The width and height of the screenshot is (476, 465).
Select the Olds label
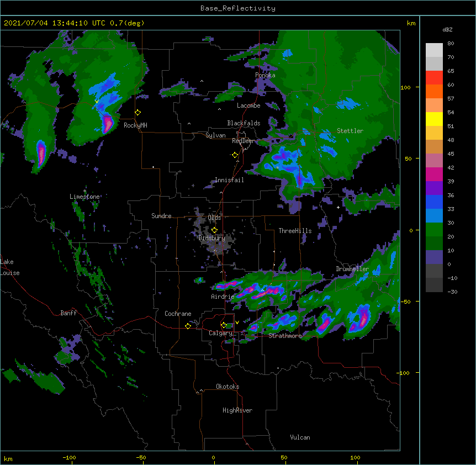coord(214,218)
